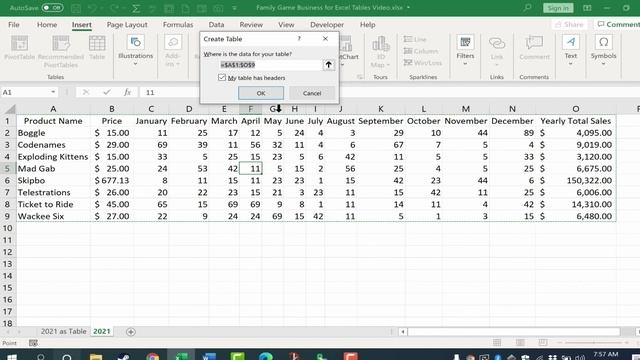Insert a Column sparkline
Viewport: 640px width, 360px height.
tap(421, 51)
